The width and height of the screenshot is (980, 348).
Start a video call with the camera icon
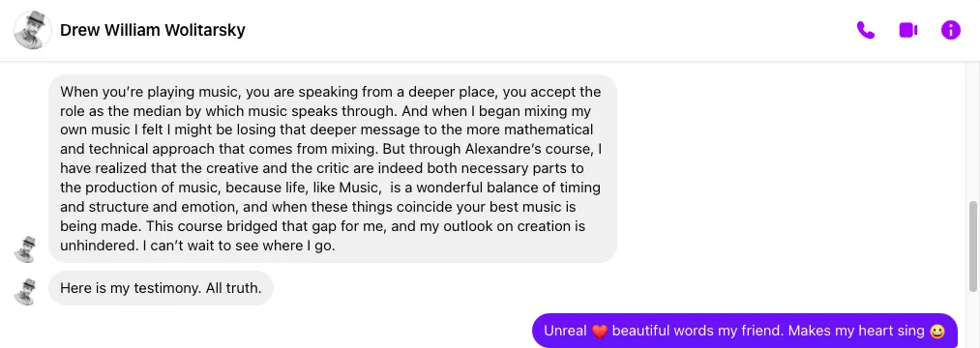908,30
